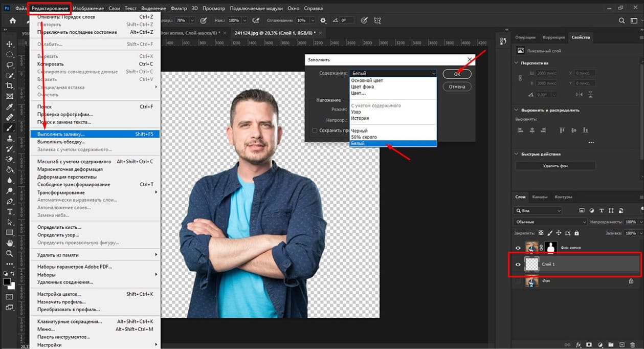This screenshot has height=349, width=644.
Task: Select the Eyedropper tool
Action: (x=9, y=107)
